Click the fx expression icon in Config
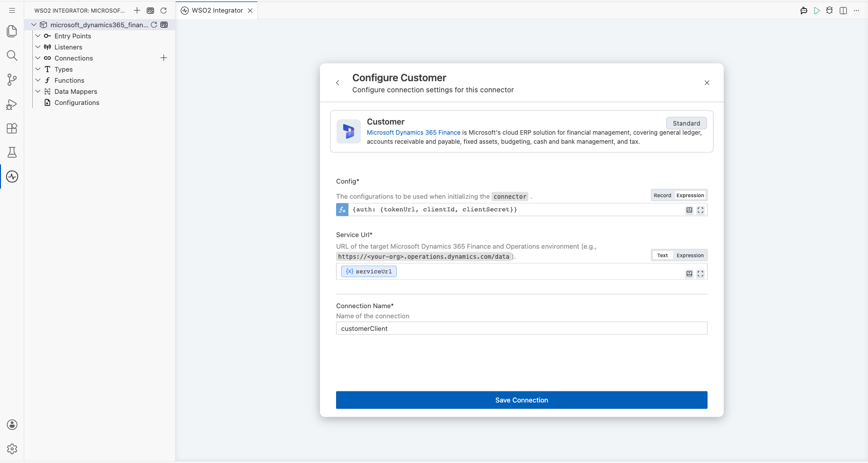 click(x=342, y=210)
